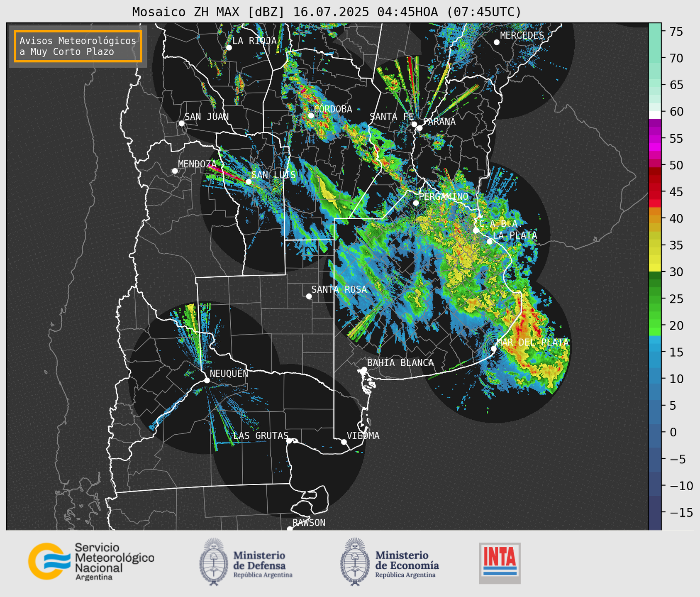
Task: Click the SAN LUIS city dot
Action: (249, 182)
